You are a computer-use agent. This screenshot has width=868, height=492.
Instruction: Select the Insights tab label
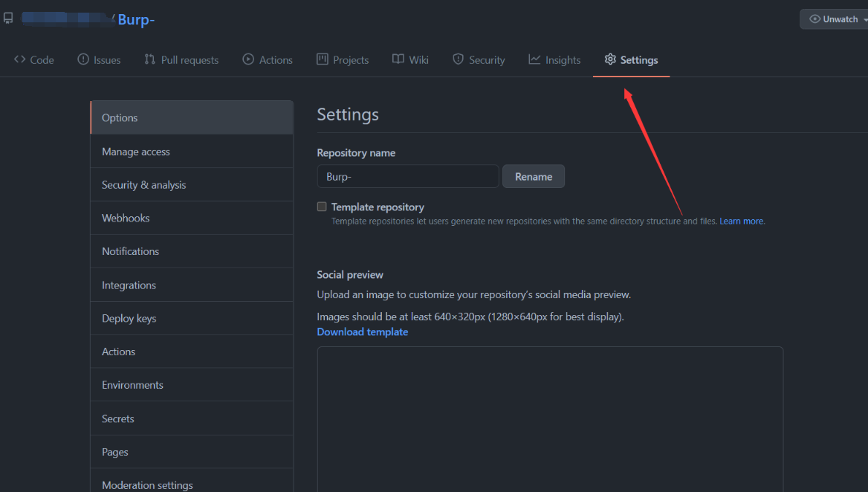pyautogui.click(x=563, y=59)
